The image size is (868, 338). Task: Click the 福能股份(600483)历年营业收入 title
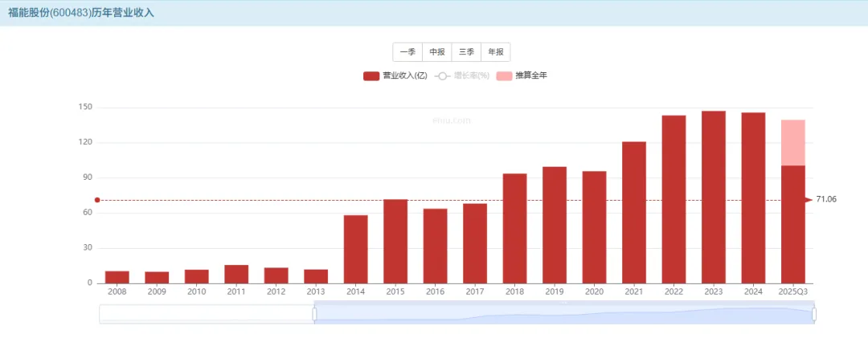pos(81,13)
